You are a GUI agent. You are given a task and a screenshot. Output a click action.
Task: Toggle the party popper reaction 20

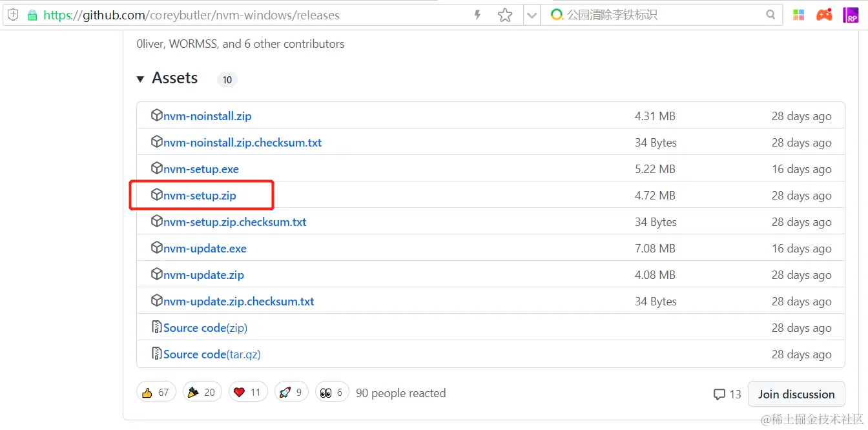click(x=202, y=392)
